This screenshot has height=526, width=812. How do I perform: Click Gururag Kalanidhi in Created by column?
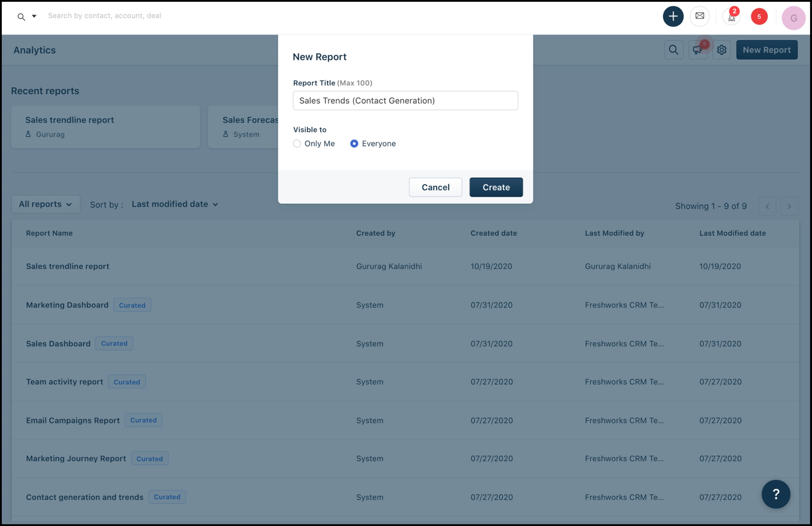[389, 266]
